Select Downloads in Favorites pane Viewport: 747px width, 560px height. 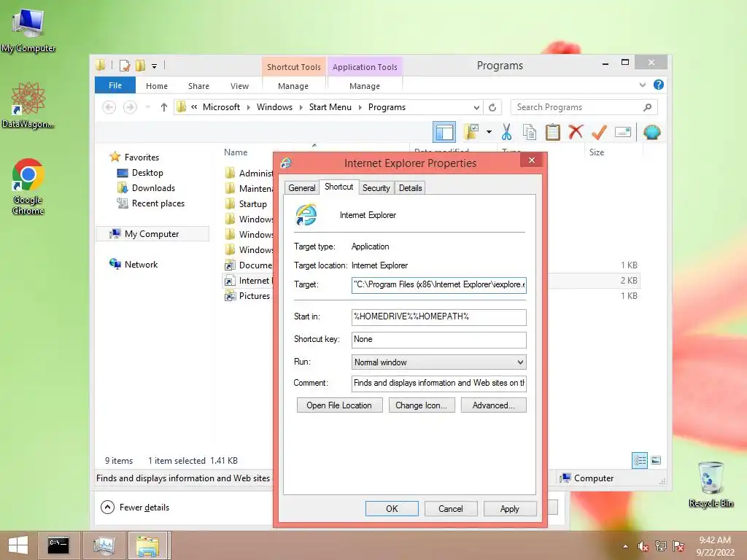click(x=153, y=188)
